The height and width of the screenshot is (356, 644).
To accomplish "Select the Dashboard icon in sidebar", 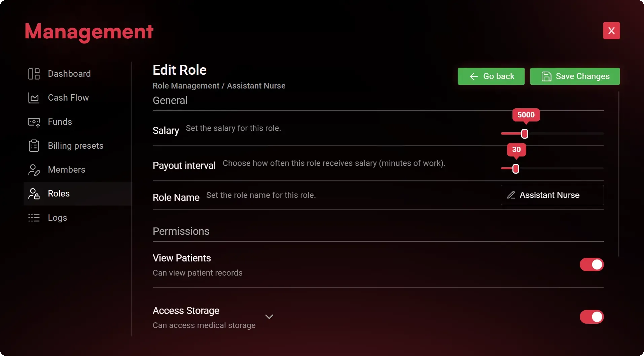I will (34, 74).
